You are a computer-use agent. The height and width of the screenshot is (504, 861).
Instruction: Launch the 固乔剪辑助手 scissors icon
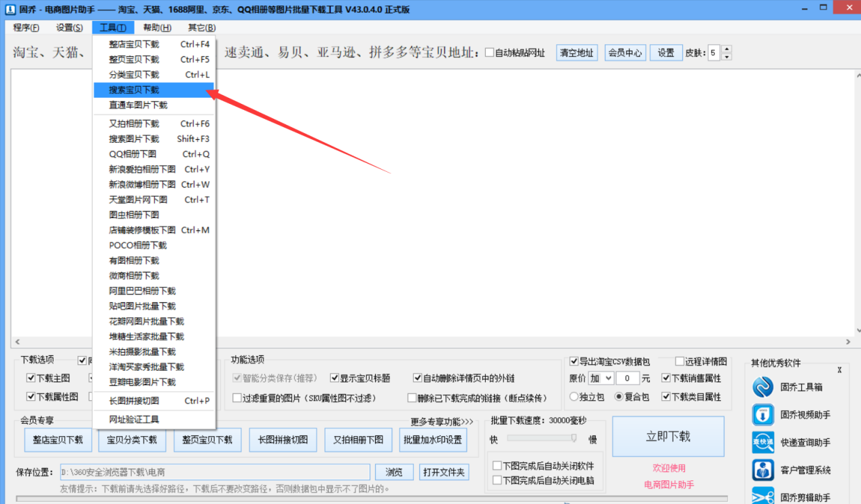coord(763,497)
